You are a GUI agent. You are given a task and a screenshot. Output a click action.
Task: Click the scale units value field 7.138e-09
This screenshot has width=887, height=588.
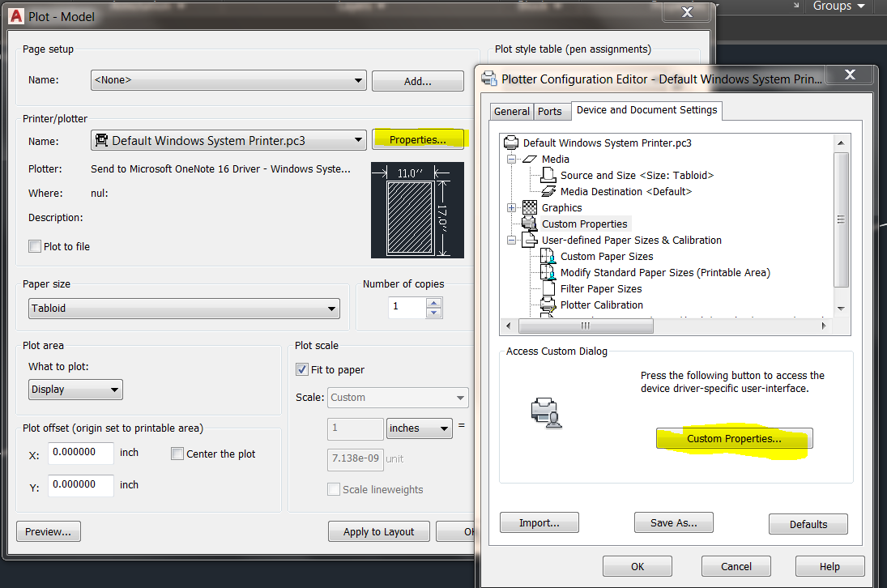[356, 459]
